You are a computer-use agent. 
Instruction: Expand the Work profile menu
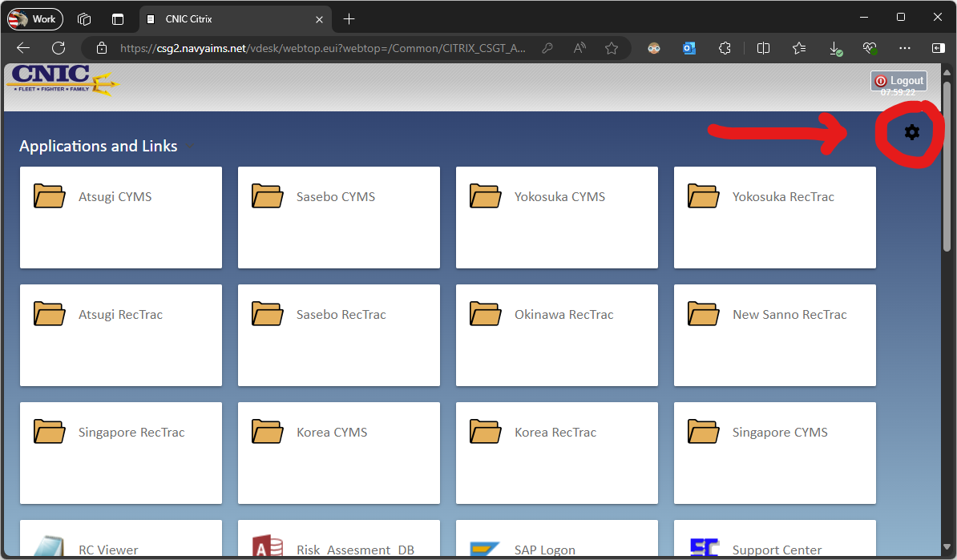34,18
